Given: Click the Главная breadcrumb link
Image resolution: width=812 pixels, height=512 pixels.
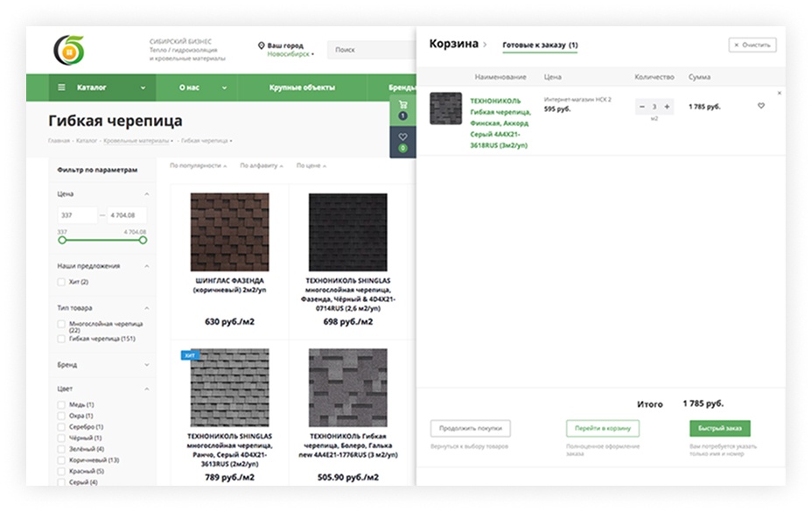Looking at the screenshot, I should (x=59, y=140).
